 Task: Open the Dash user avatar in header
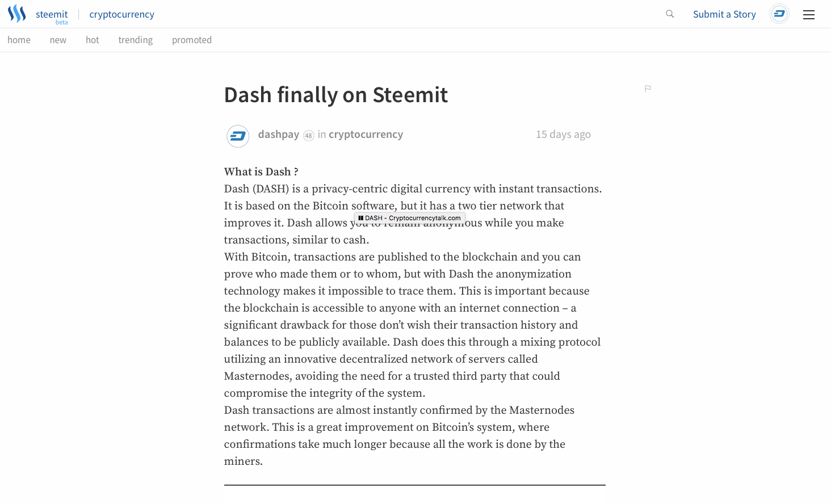pyautogui.click(x=779, y=14)
